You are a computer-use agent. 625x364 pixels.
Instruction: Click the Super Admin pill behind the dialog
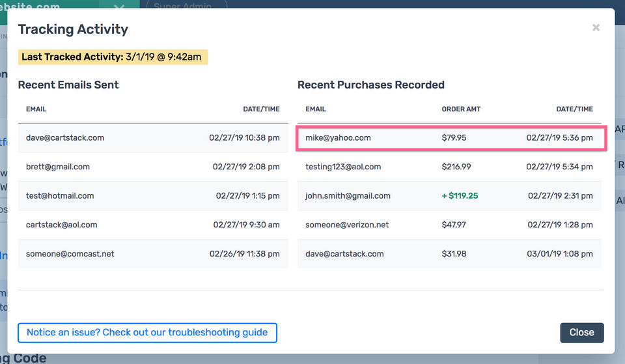click(x=187, y=7)
